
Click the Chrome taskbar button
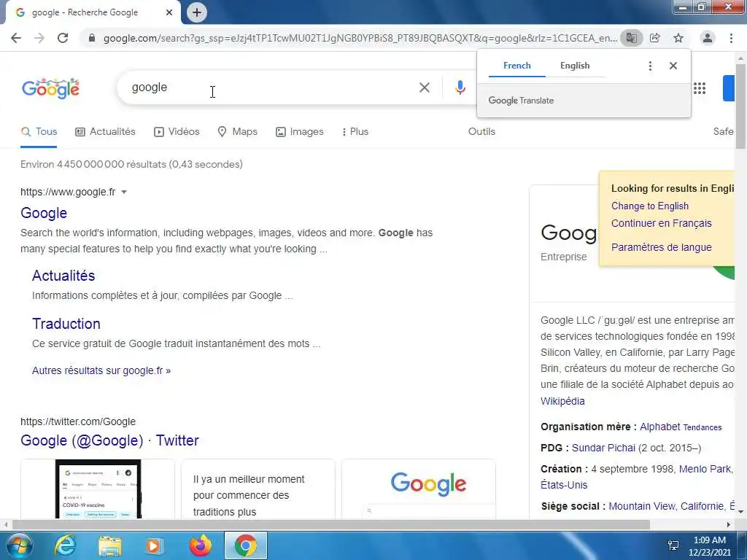click(x=246, y=545)
